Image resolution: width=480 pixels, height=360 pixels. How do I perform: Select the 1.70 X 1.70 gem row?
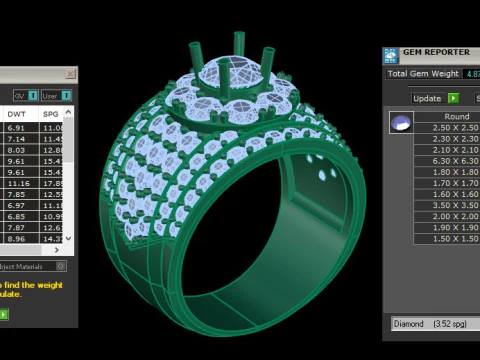[447, 183]
